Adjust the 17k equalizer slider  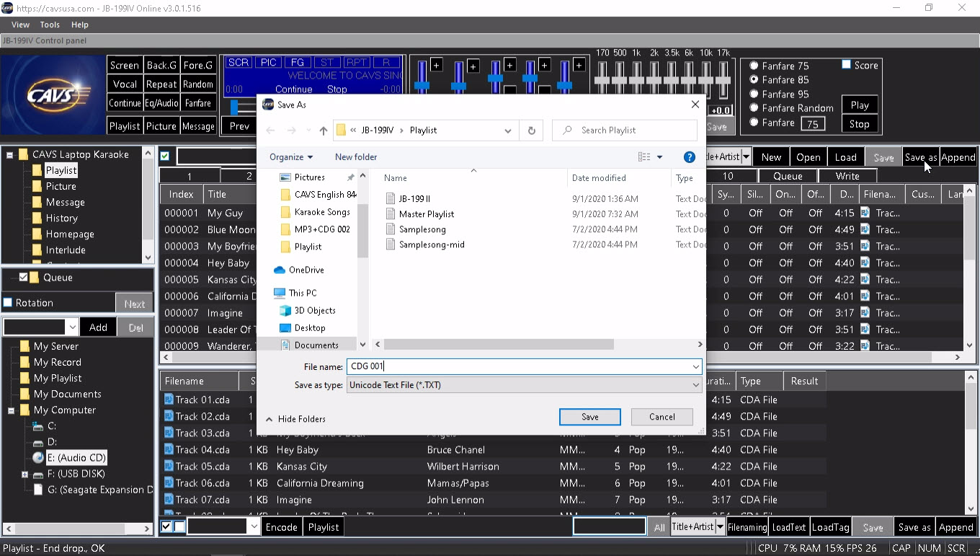[x=724, y=79]
